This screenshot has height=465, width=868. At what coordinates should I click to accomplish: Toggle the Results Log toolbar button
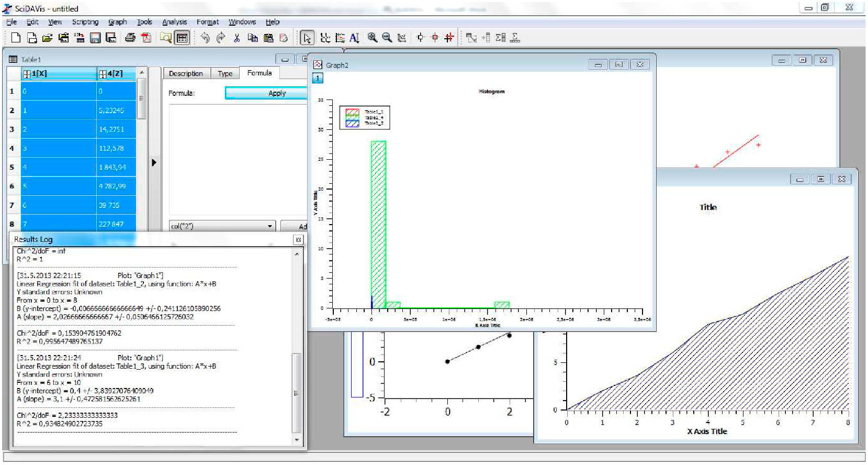(182, 38)
